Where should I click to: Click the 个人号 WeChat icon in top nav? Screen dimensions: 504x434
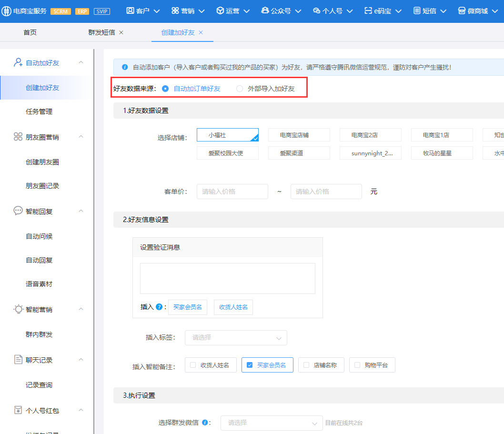coord(317,10)
